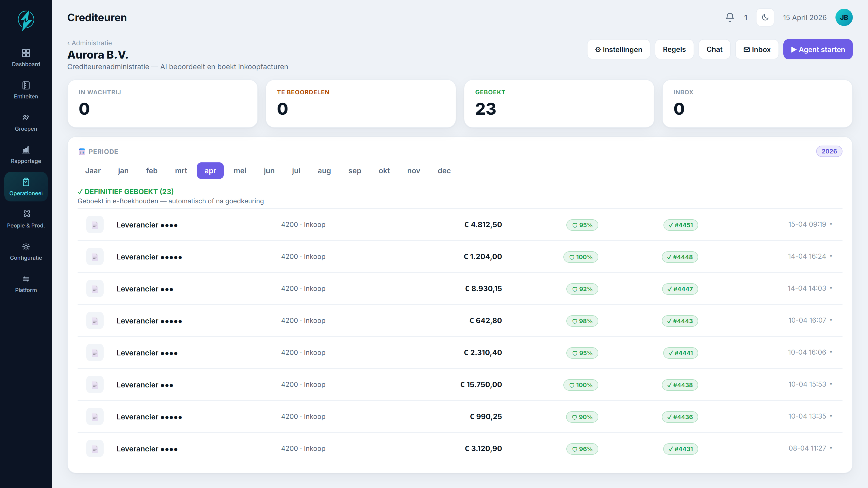Viewport: 868px width, 488px height.
Task: Select Operationeel in the sidebar
Action: 26,187
